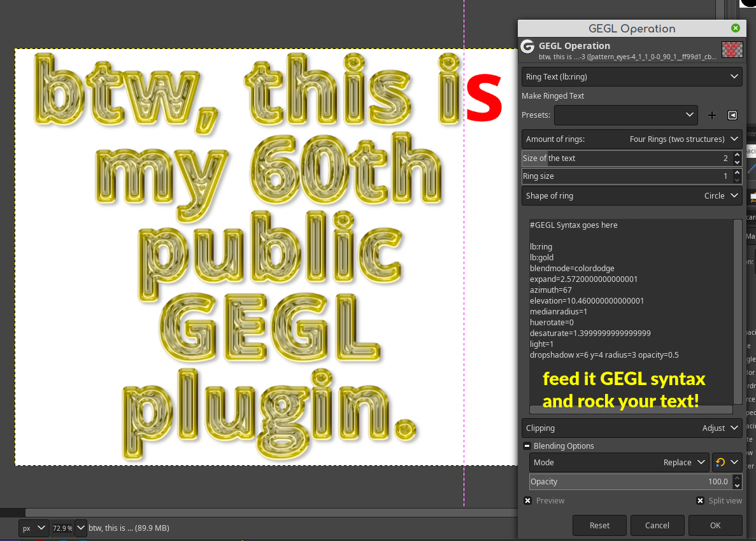Image resolution: width=756 pixels, height=541 pixels.
Task: Open the presets management menu icon
Action: pyautogui.click(x=732, y=115)
